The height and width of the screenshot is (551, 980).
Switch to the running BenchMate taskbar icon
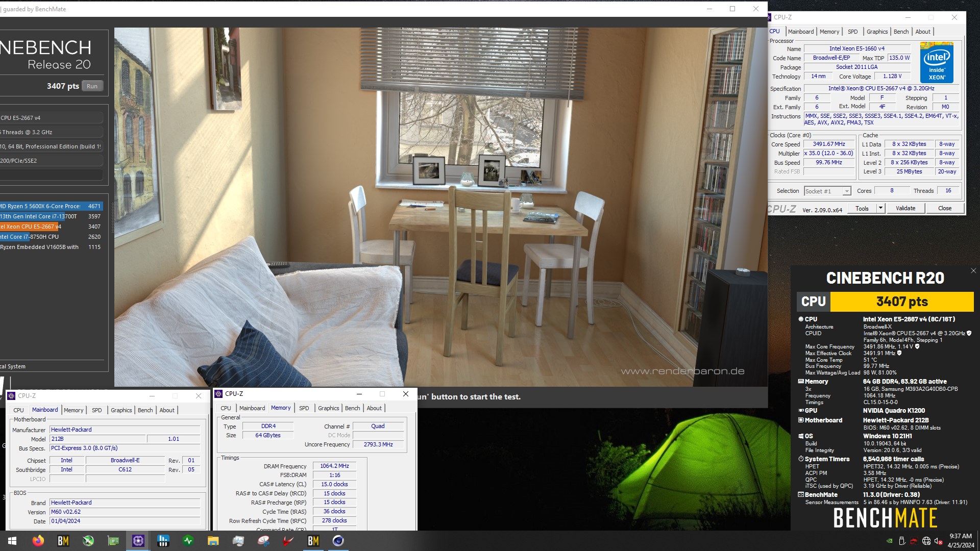point(313,541)
